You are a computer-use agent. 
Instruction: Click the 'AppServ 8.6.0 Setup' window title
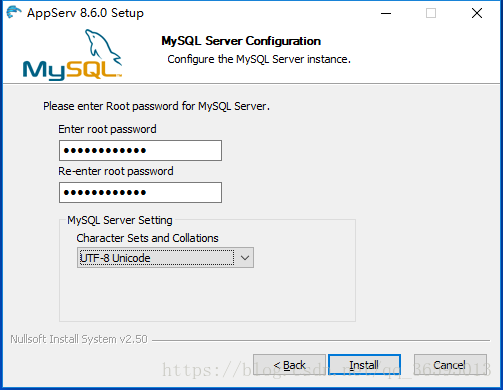click(x=85, y=13)
